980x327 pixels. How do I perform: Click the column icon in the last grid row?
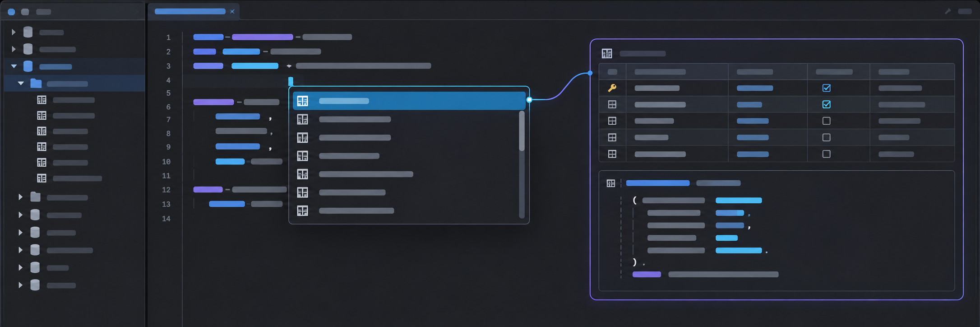[612, 154]
